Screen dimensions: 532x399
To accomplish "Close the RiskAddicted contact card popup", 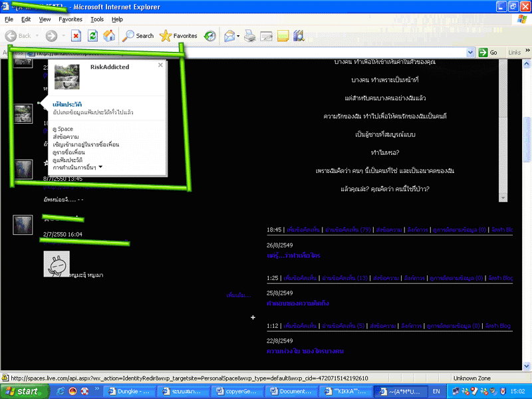I will (160, 65).
